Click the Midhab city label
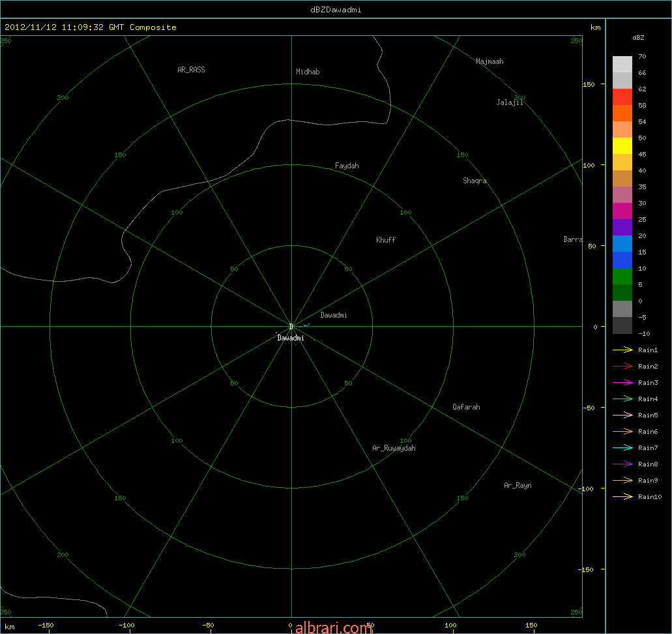The image size is (672, 634). (308, 72)
